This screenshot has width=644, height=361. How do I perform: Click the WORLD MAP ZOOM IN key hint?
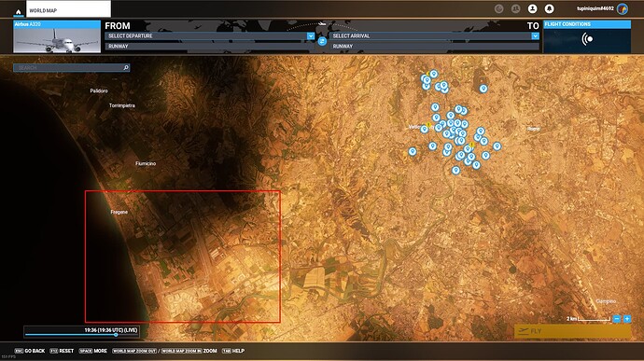click(x=181, y=351)
